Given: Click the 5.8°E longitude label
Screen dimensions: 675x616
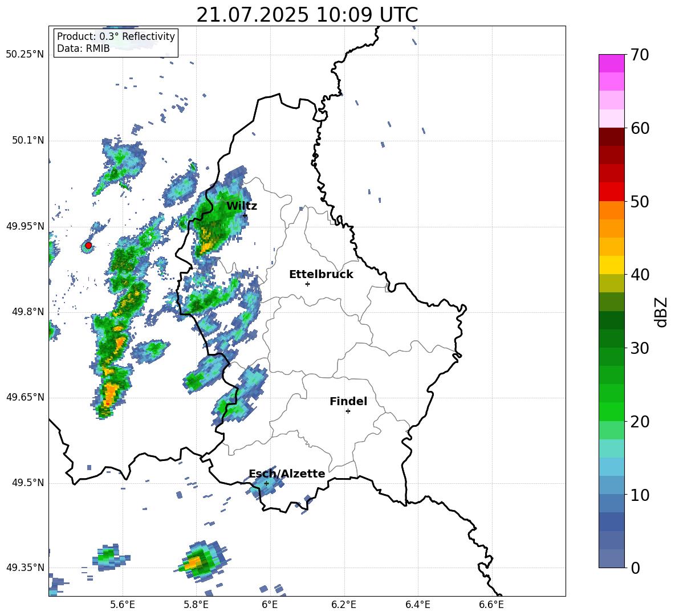Looking at the screenshot, I should (196, 605).
